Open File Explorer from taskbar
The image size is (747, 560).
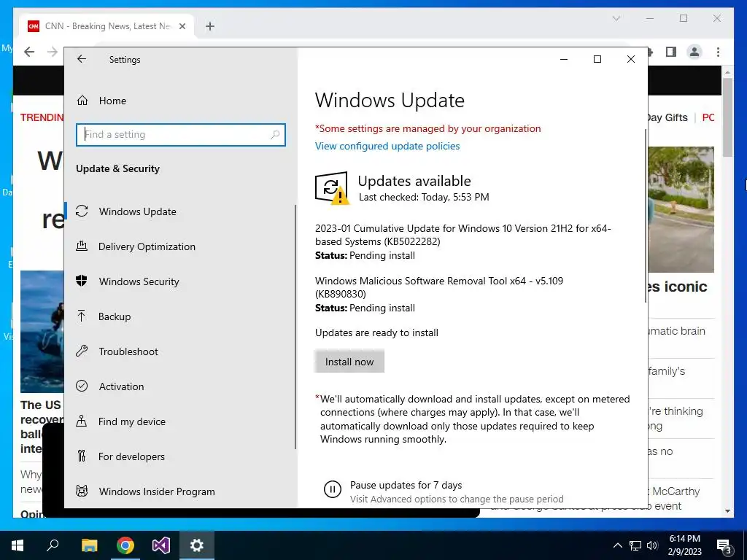pyautogui.click(x=89, y=545)
